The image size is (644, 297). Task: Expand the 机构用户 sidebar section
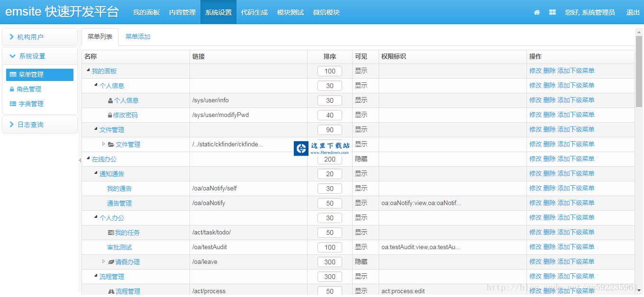12,37
